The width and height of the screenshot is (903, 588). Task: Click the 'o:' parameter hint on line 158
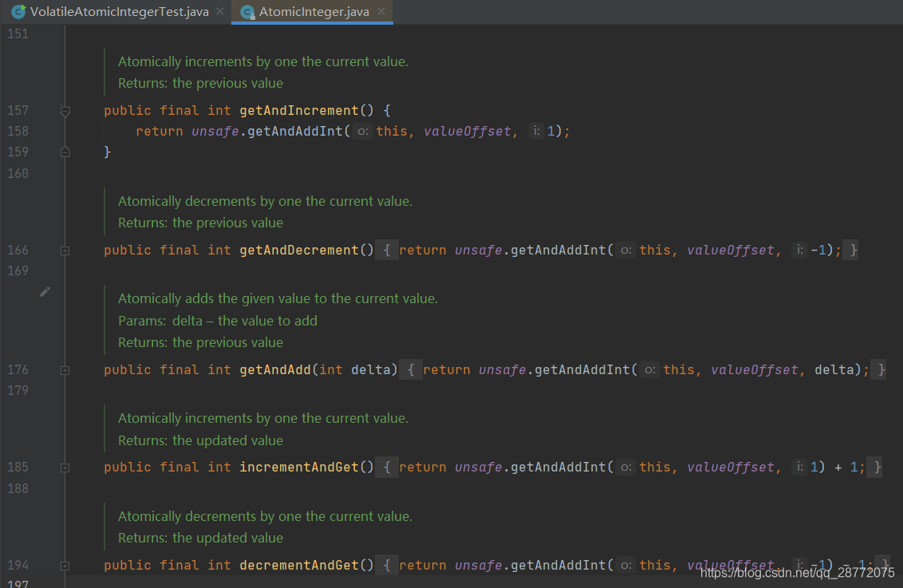click(x=361, y=132)
